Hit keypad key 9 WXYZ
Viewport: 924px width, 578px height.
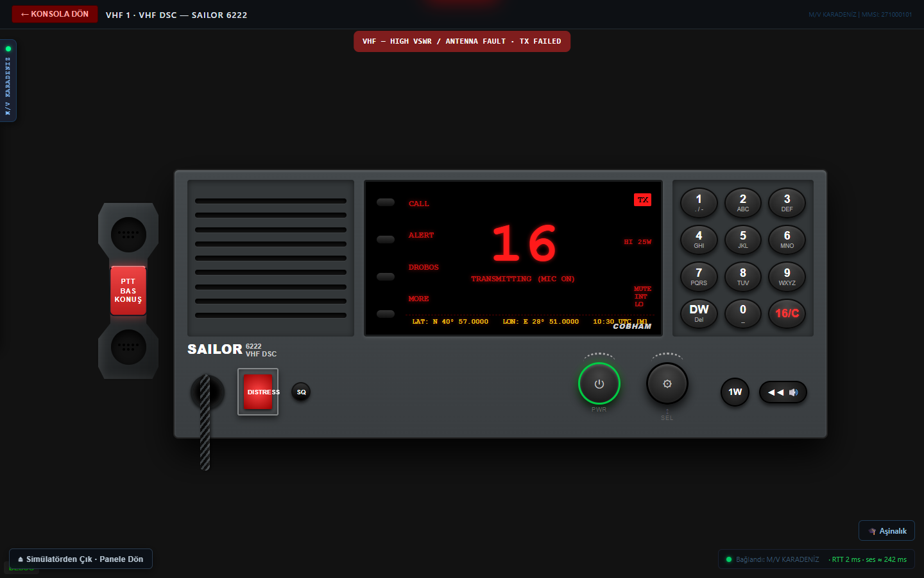point(787,277)
